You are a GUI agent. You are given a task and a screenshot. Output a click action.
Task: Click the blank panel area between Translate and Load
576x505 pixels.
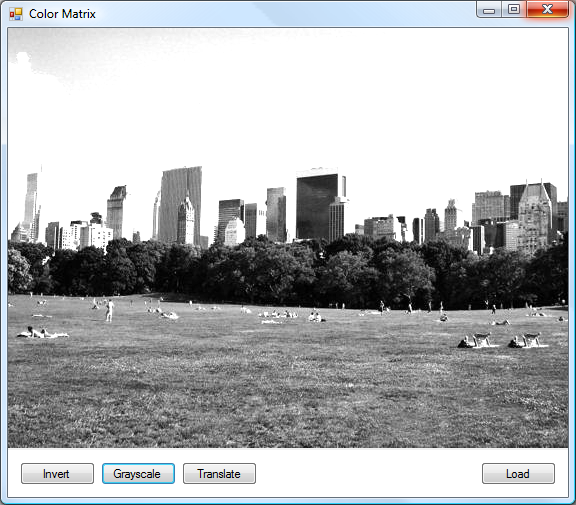(x=369, y=473)
